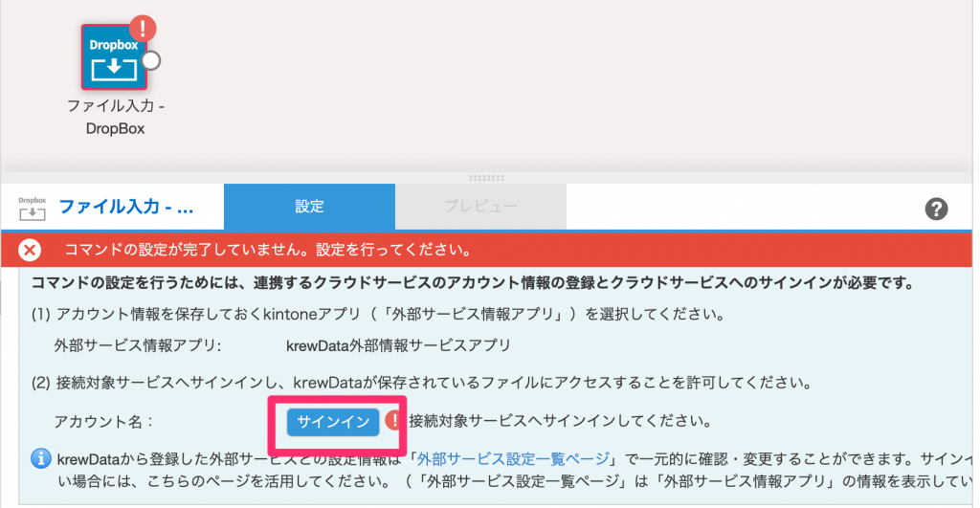Click the アカウント名 label

tap(103, 422)
